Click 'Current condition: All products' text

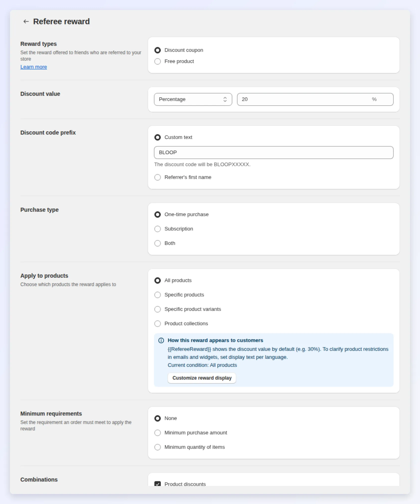click(x=202, y=365)
